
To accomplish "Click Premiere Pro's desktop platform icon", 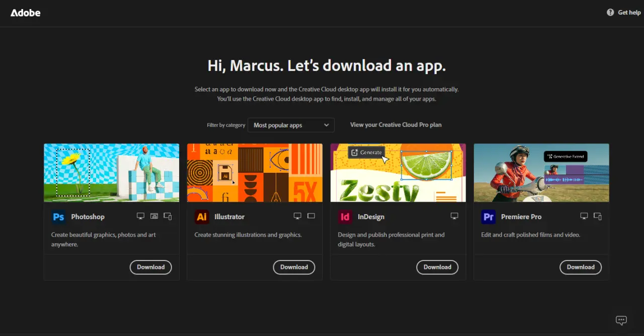I will pyautogui.click(x=584, y=216).
